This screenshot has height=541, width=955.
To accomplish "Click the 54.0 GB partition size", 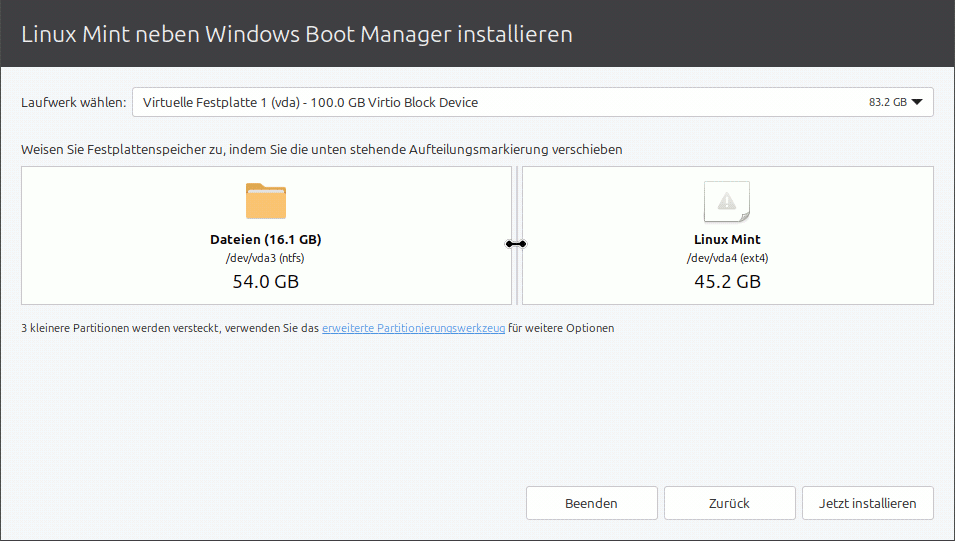I will tap(266, 281).
